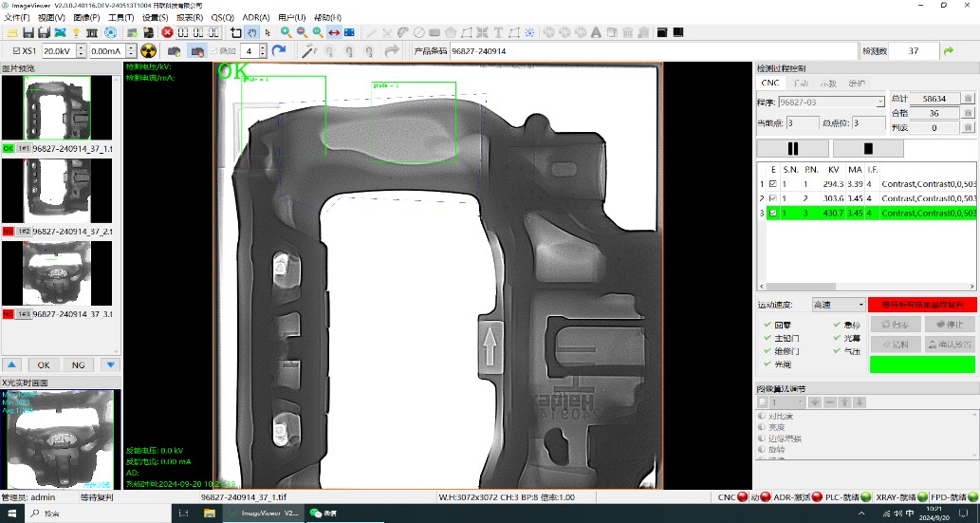Open the image algorithm number dropdown
The height and width of the screenshot is (523, 980).
point(799,402)
